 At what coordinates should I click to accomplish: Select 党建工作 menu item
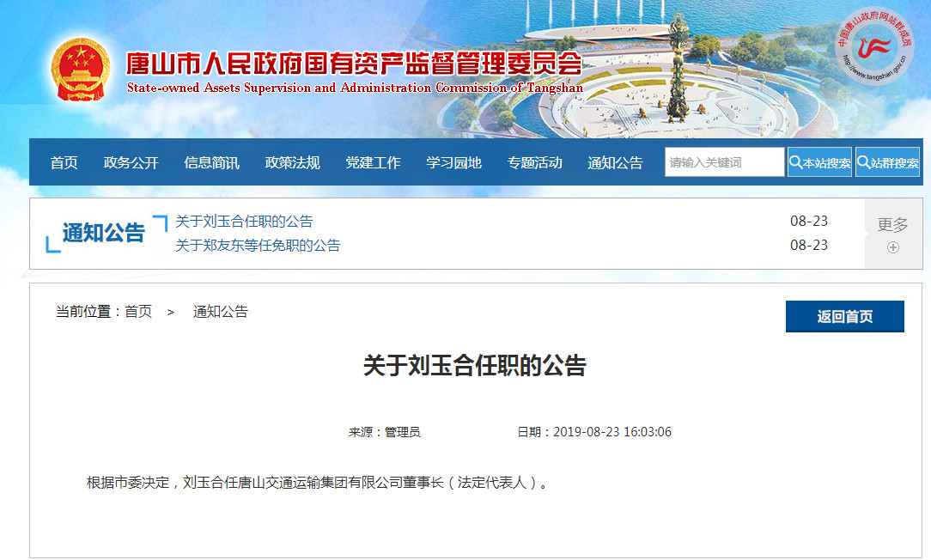point(373,162)
